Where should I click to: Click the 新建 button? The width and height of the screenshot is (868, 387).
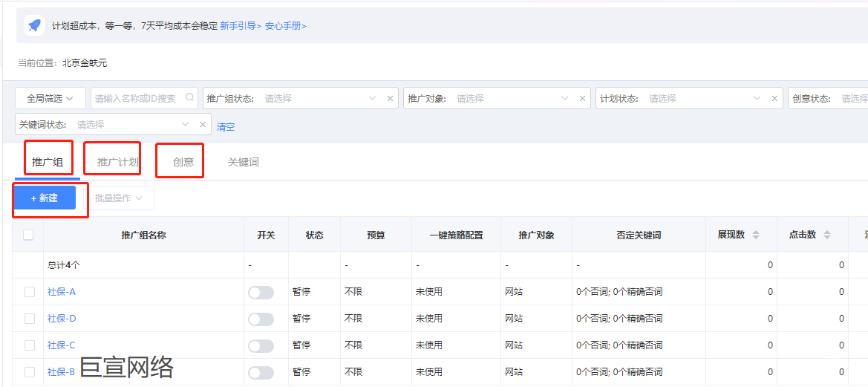click(x=45, y=198)
